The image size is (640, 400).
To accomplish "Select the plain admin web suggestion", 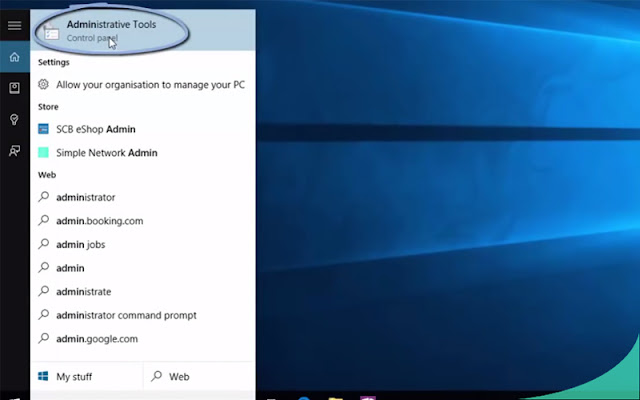I will tap(143, 268).
